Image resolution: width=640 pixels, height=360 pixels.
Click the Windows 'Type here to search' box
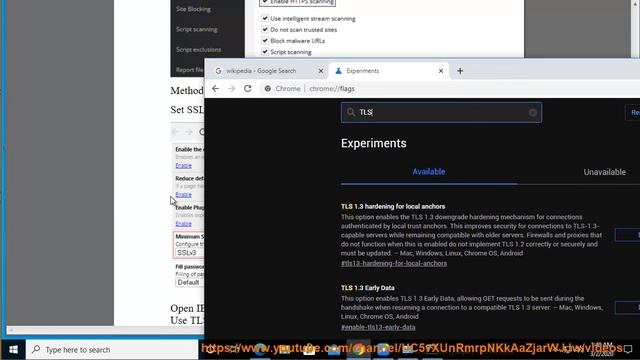(112, 350)
